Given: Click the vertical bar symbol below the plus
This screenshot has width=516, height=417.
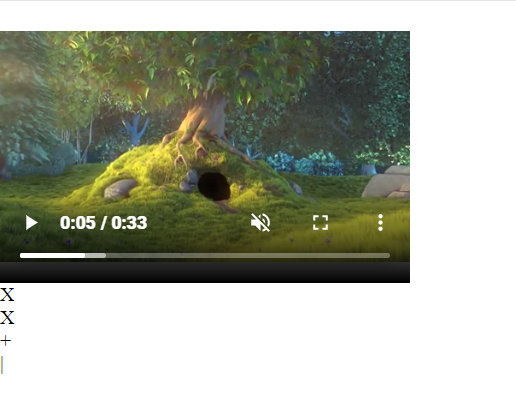Looking at the screenshot, I should [x=2, y=365].
